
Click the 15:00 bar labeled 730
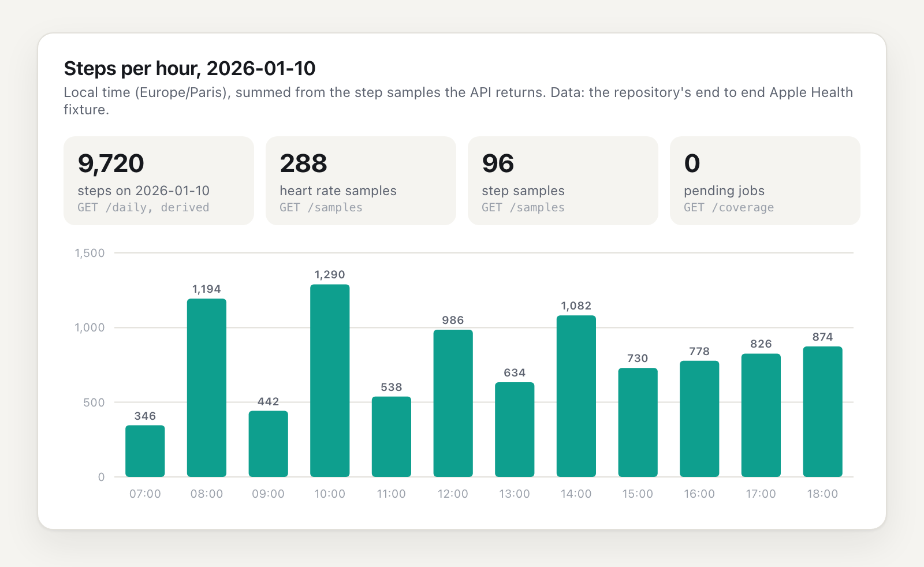tap(638, 422)
